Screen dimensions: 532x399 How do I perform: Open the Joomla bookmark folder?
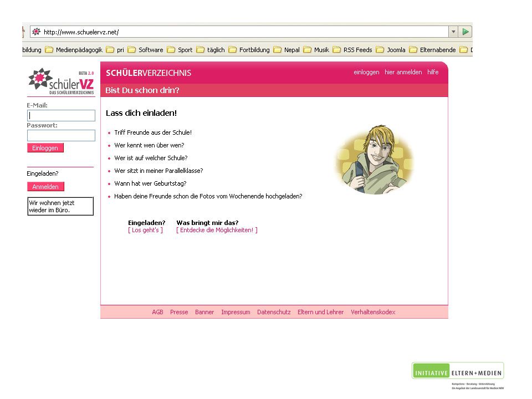(391, 50)
